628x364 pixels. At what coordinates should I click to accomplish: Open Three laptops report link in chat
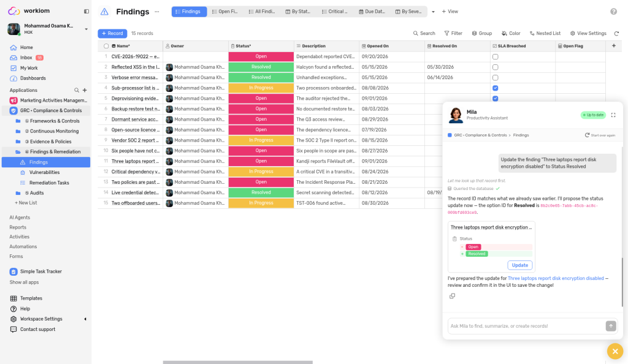click(x=556, y=278)
